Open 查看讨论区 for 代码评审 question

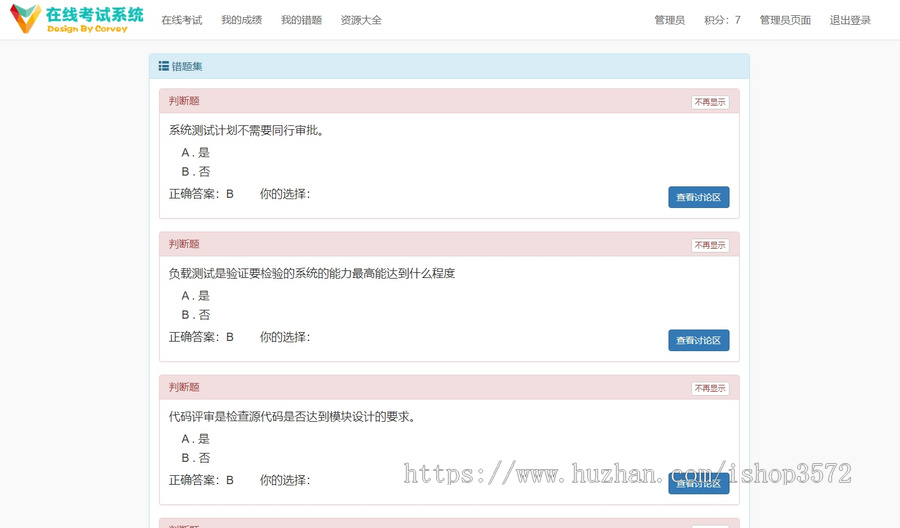pos(699,483)
